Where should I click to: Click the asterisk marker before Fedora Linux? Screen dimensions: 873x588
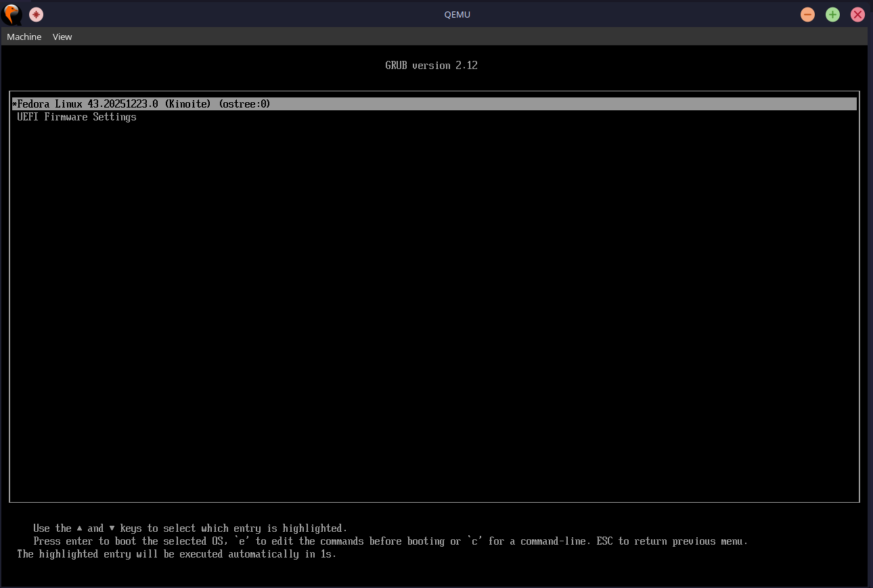point(14,104)
